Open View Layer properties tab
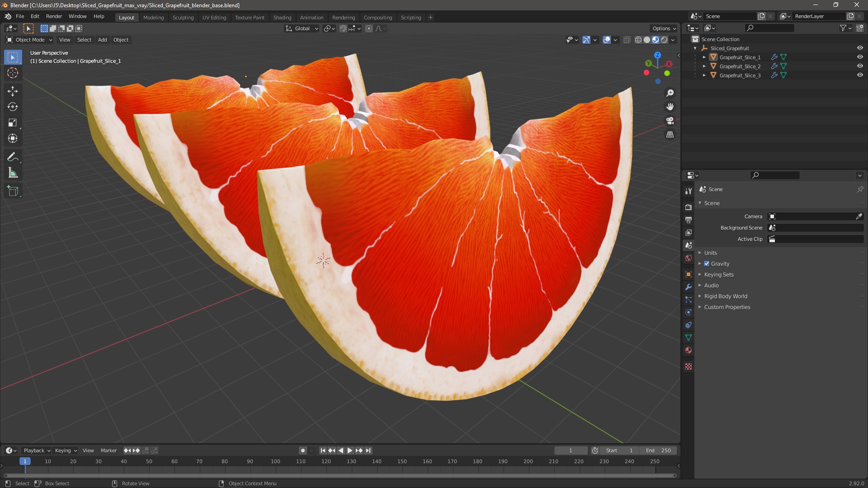Screen dimensions: 868x488 689,233
